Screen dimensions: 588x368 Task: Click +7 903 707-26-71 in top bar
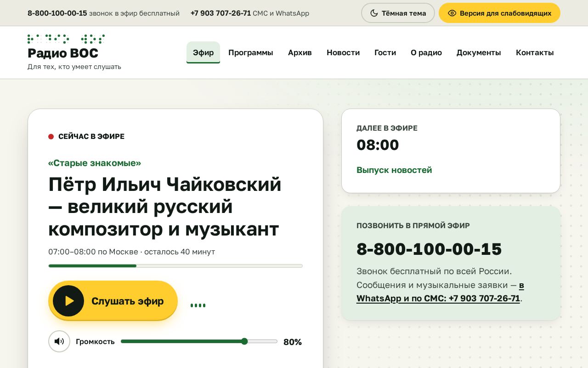[220, 13]
